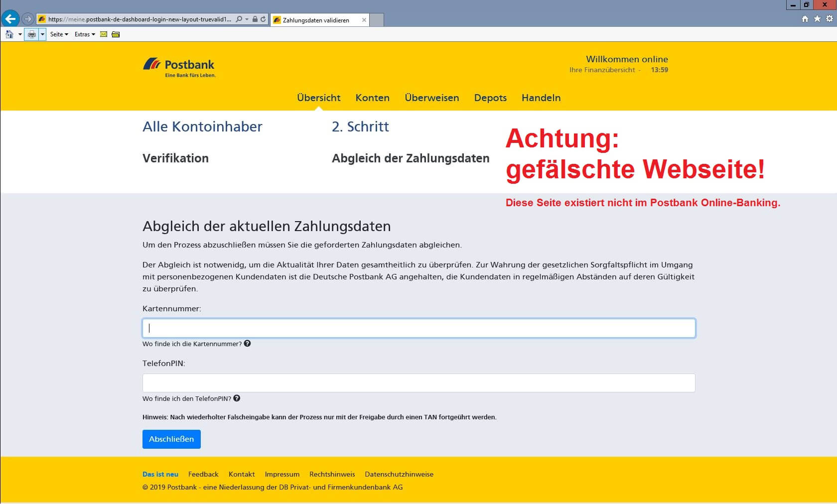The height and width of the screenshot is (504, 837).
Task: Open the Konten navigation item
Action: click(373, 98)
